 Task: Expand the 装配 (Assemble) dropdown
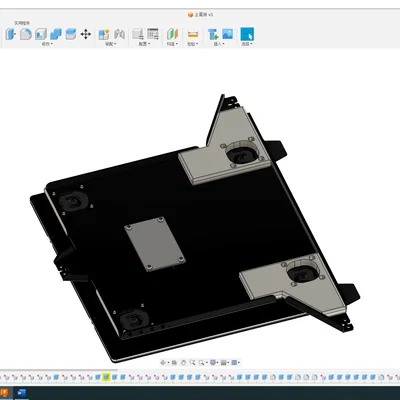111,44
